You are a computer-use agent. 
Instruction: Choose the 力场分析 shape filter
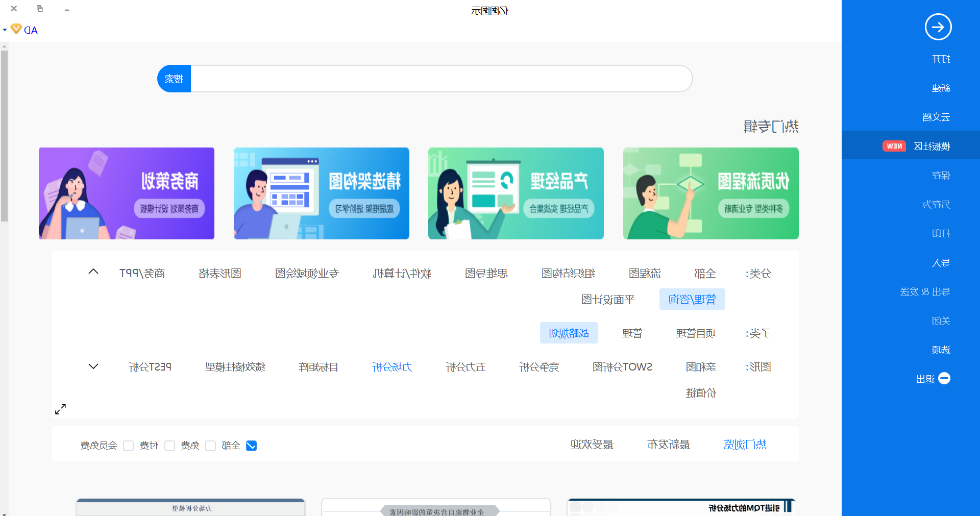point(392,367)
